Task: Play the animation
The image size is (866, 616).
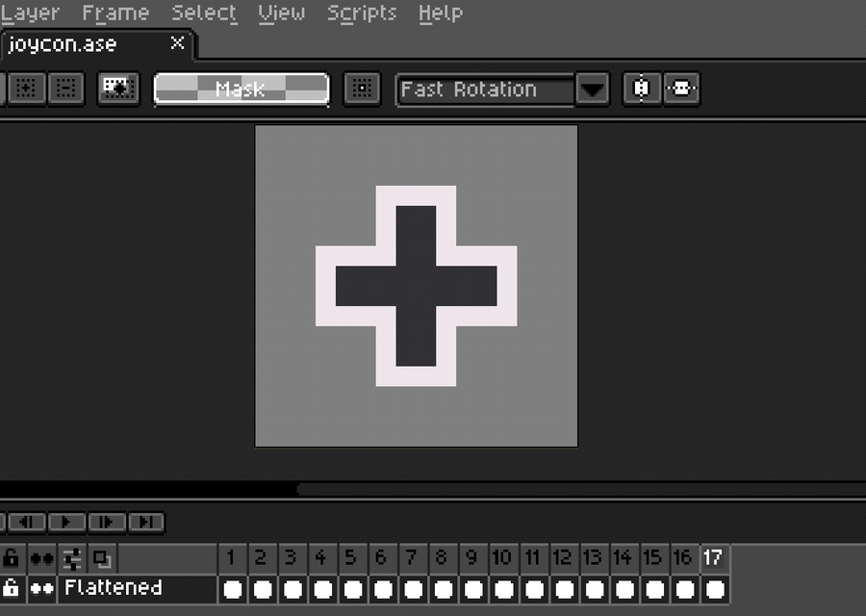Action: [66, 522]
